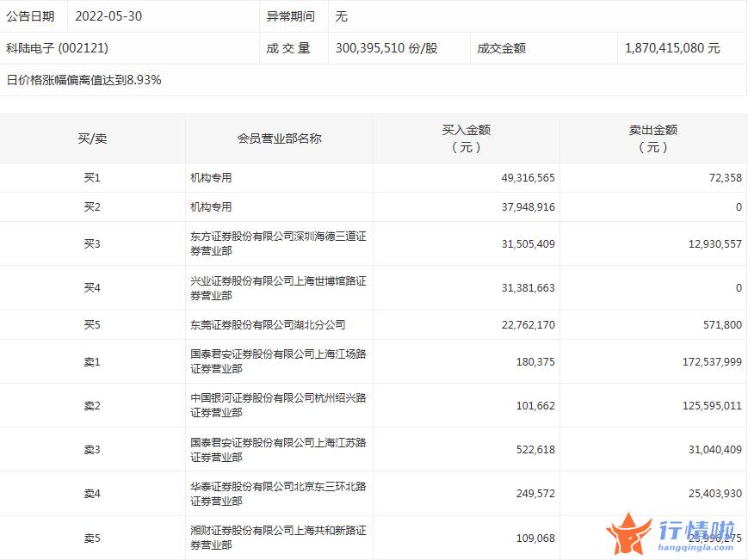Click the 日价格涨幅偏离值达到8.93% line
This screenshot has width=748, height=560.
point(84,80)
